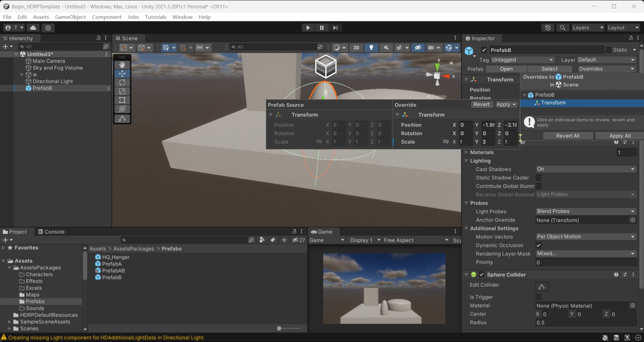Open the prefab Overrides dropdown
The height and width of the screenshot is (342, 644).
click(606, 69)
